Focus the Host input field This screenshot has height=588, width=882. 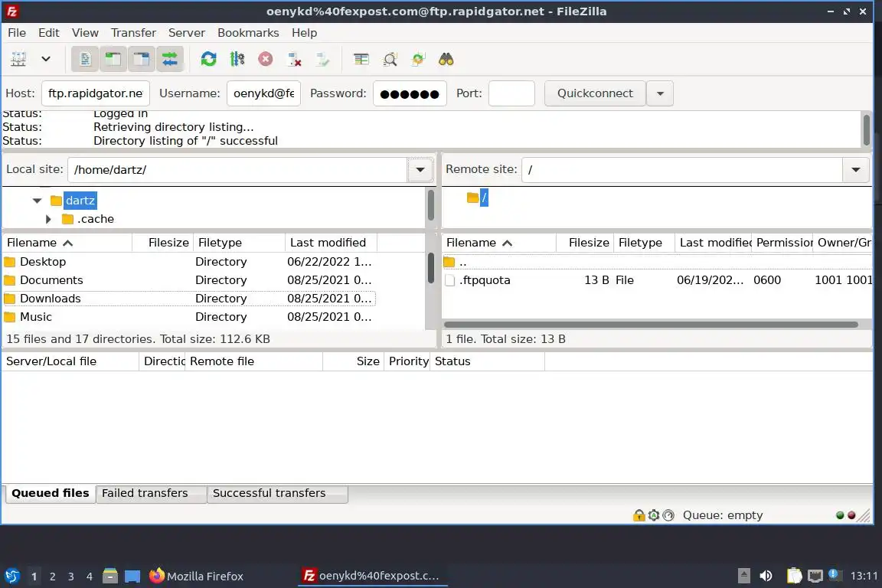point(96,93)
